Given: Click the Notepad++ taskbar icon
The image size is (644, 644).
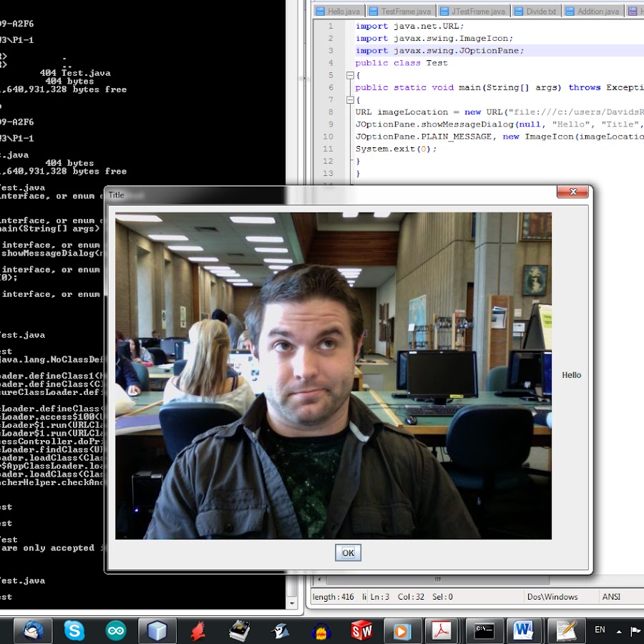Looking at the screenshot, I should pos(566,630).
